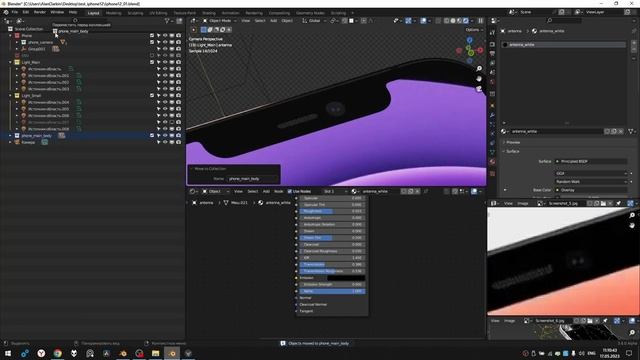The height and width of the screenshot is (360, 640).
Task: Click the zoom magnifier icon in viewport
Action: (x=479, y=69)
